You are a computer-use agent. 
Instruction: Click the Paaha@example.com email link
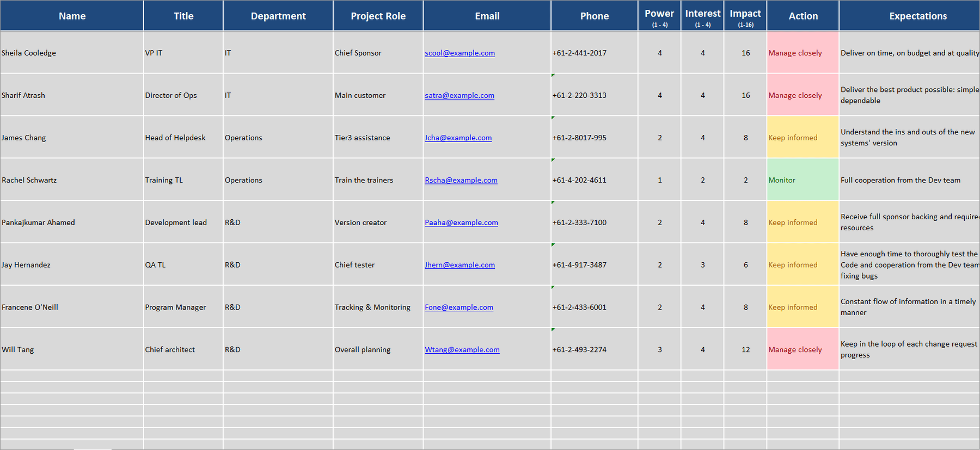pyautogui.click(x=461, y=223)
